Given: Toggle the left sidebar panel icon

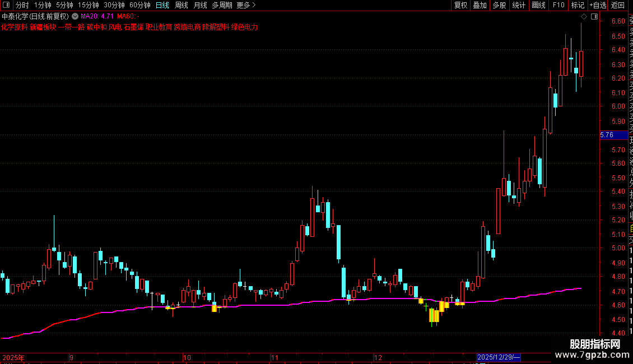Looking at the screenshot, I should 6,5.
